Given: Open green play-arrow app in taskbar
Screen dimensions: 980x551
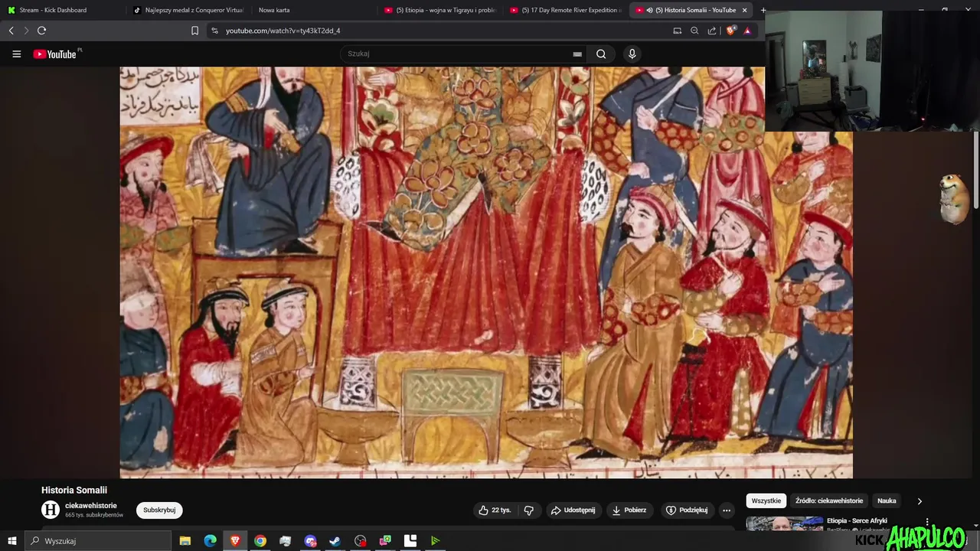Looking at the screenshot, I should (x=435, y=541).
